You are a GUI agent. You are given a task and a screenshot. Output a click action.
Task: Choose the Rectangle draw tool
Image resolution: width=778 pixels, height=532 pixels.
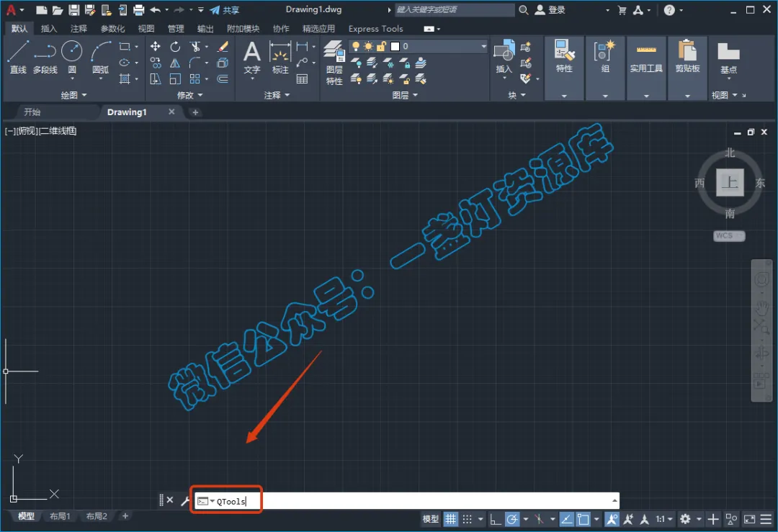[125, 47]
